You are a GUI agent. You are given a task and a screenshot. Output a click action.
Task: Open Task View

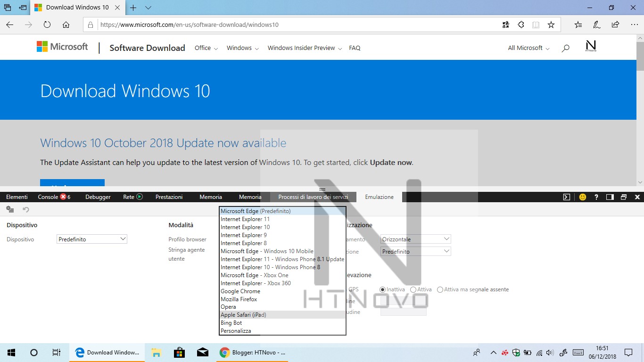pyautogui.click(x=56, y=352)
